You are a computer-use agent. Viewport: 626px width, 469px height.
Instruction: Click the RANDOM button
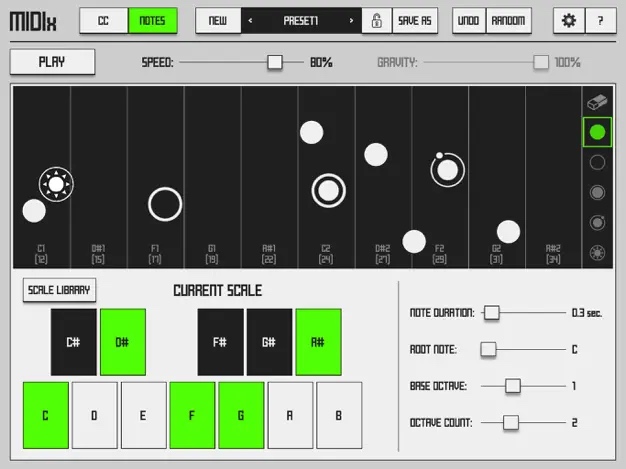click(x=509, y=20)
